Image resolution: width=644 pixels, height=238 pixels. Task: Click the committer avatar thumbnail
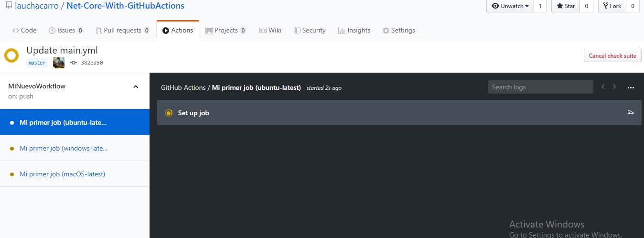pyautogui.click(x=59, y=63)
